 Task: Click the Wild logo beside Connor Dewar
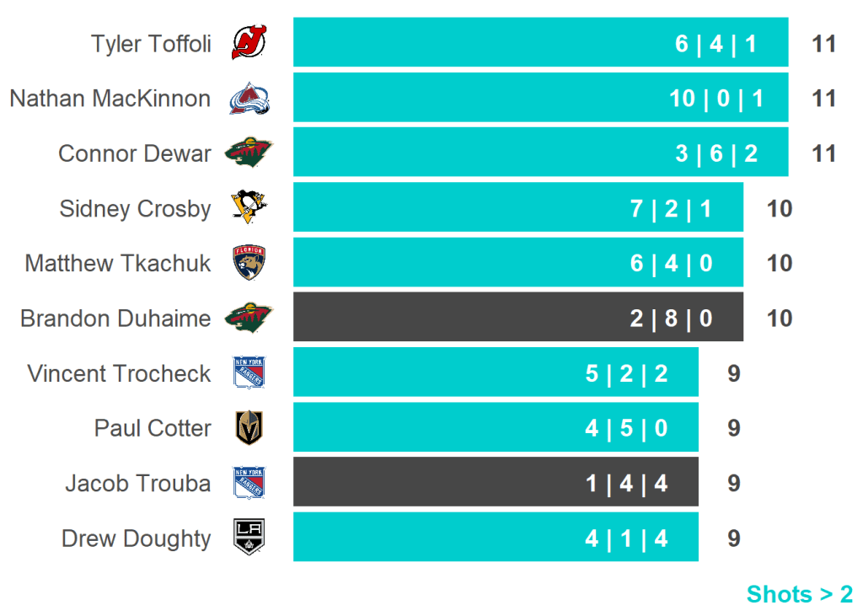click(249, 153)
